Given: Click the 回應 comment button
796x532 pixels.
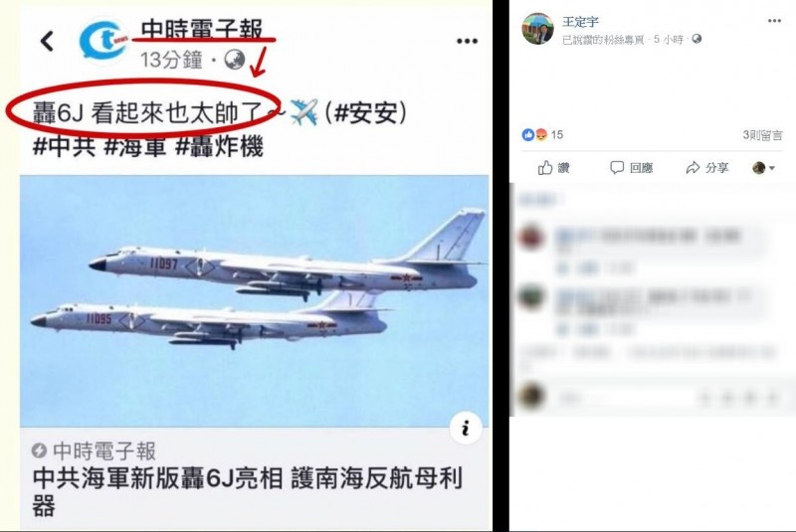Looking at the screenshot, I should click(632, 168).
